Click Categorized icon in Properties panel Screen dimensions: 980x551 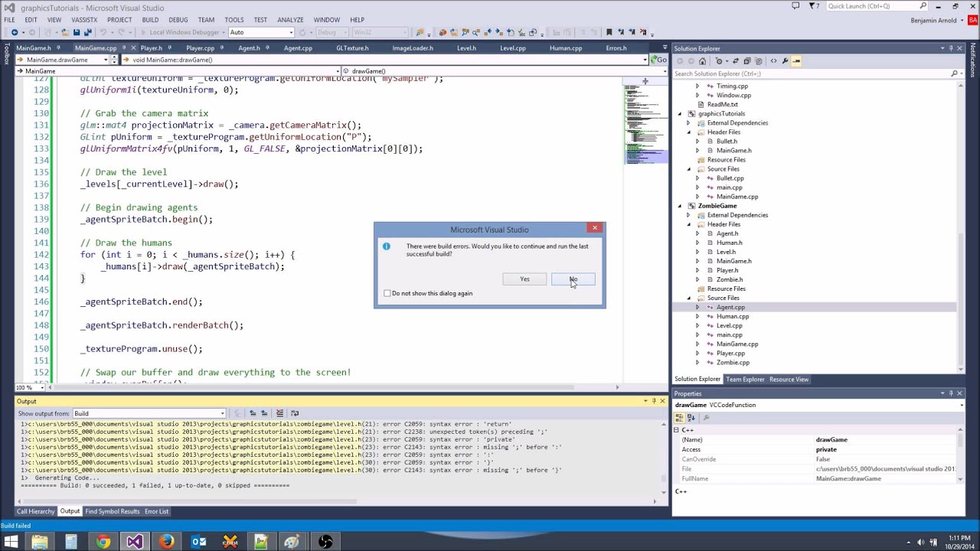pos(679,418)
